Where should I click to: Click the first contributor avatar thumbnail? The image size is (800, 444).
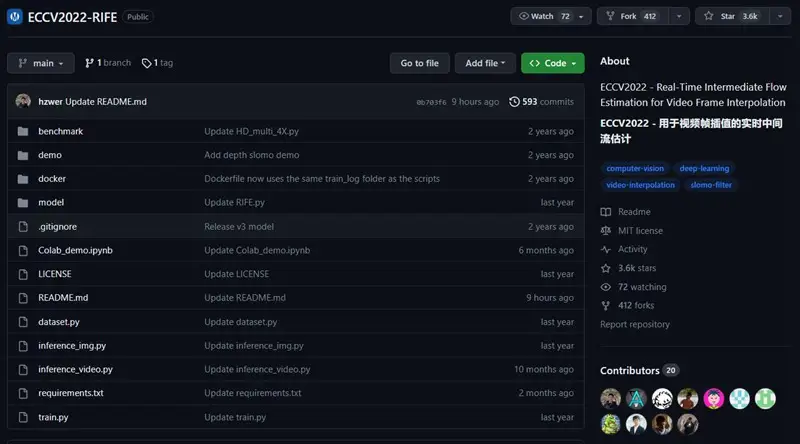tap(611, 398)
